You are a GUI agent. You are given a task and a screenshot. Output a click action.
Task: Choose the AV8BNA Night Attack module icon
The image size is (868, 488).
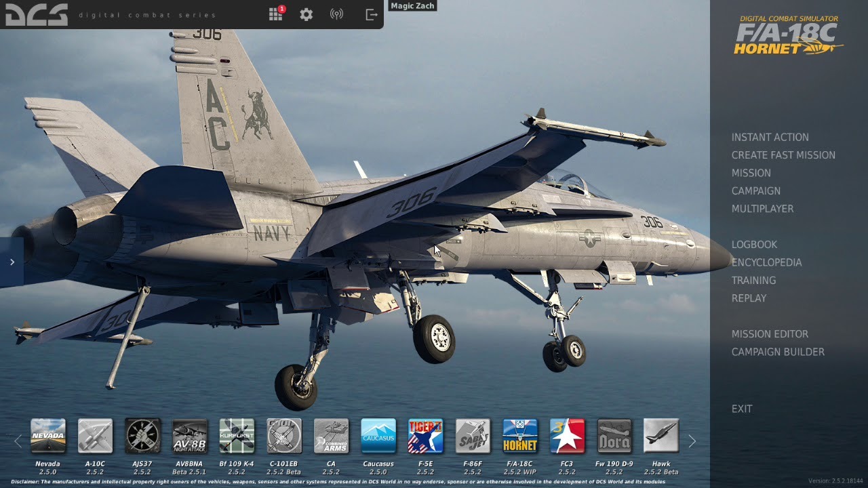[189, 436]
